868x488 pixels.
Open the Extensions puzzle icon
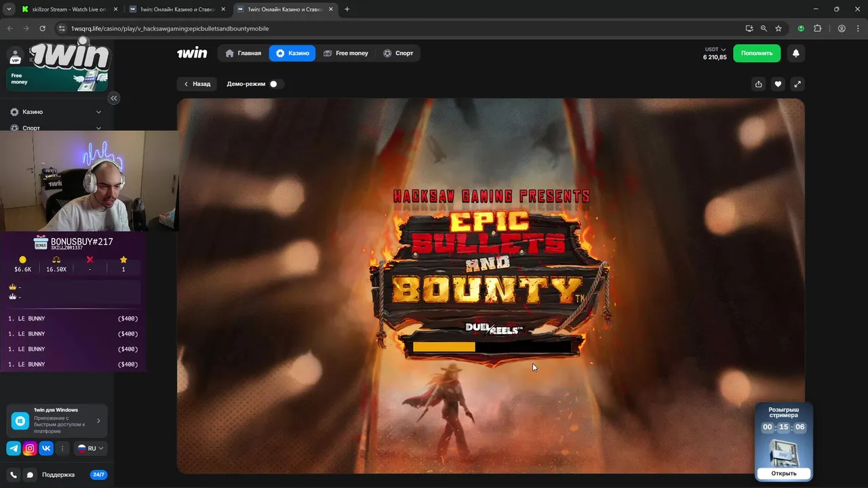817,28
